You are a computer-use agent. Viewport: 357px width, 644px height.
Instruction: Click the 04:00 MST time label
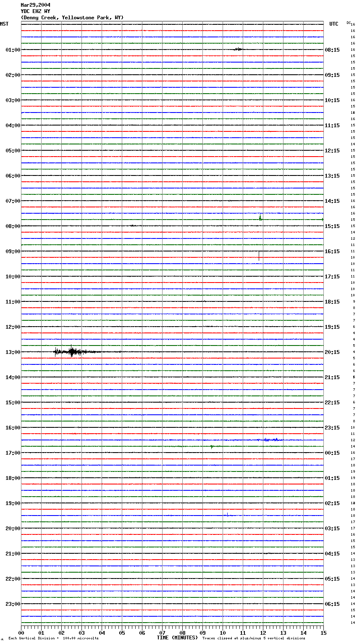pyautogui.click(x=13, y=126)
